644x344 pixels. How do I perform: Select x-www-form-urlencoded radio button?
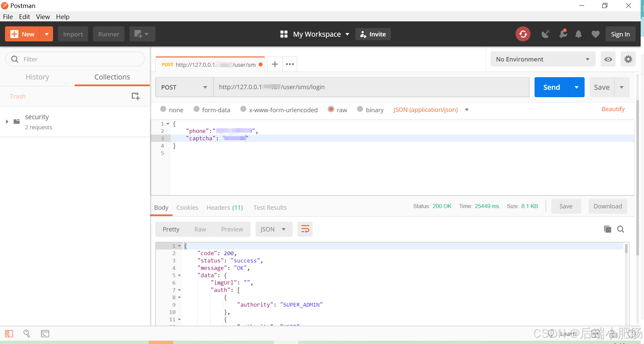243,109
